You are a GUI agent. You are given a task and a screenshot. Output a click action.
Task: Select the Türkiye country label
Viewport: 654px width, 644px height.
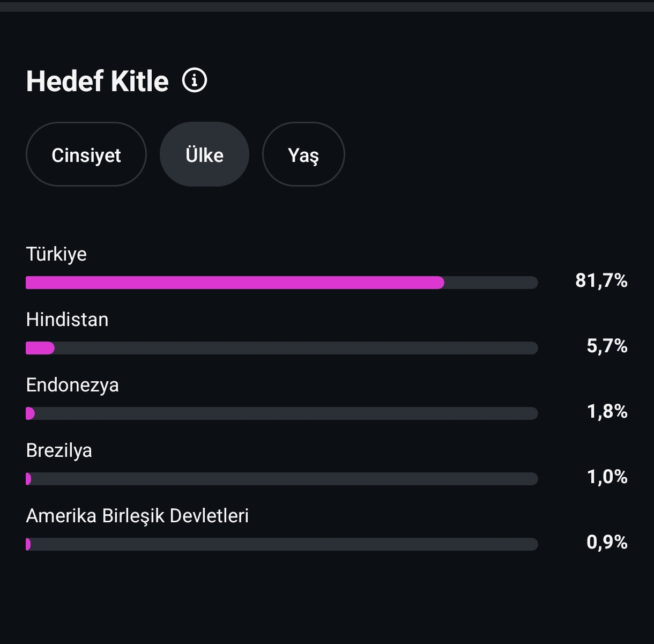pyautogui.click(x=56, y=254)
